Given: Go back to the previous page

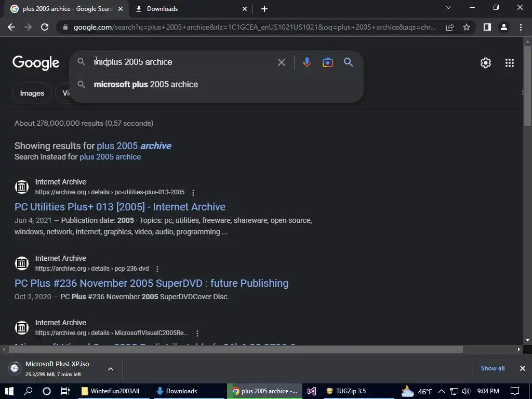Looking at the screenshot, I should coord(11,27).
